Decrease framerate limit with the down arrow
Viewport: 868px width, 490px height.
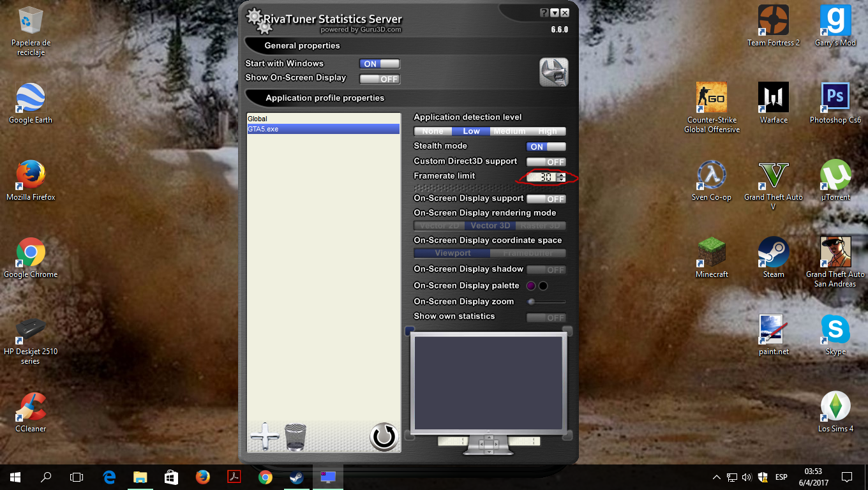[x=562, y=180]
